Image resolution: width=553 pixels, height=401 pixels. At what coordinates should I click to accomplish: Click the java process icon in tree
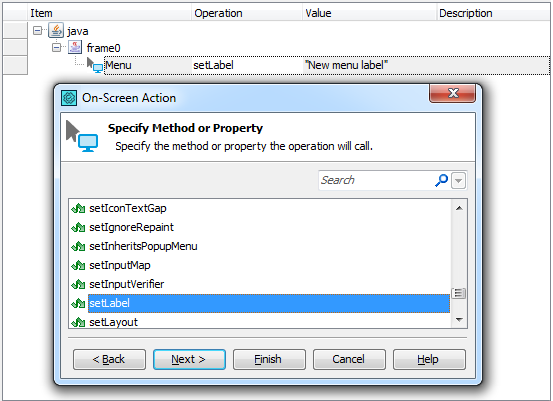tap(56, 30)
